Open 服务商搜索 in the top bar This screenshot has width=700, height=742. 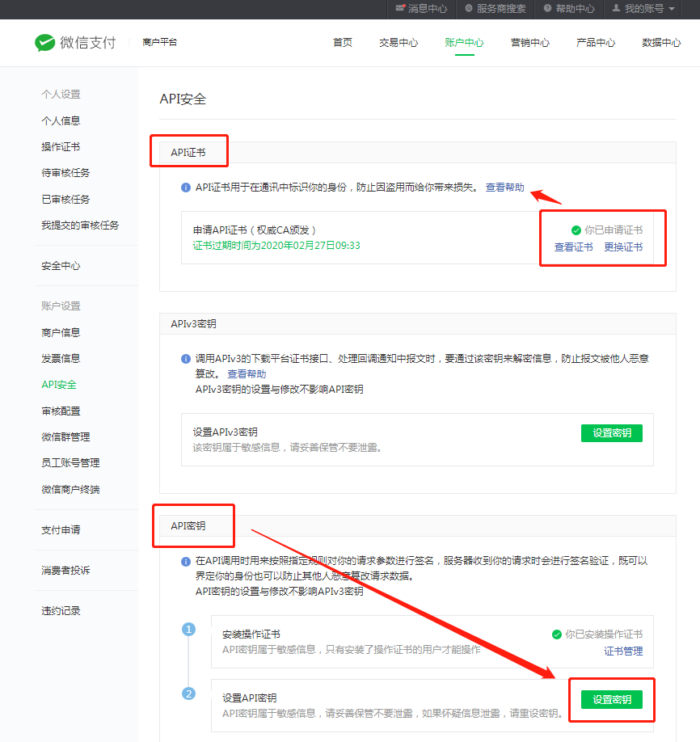coord(501,9)
